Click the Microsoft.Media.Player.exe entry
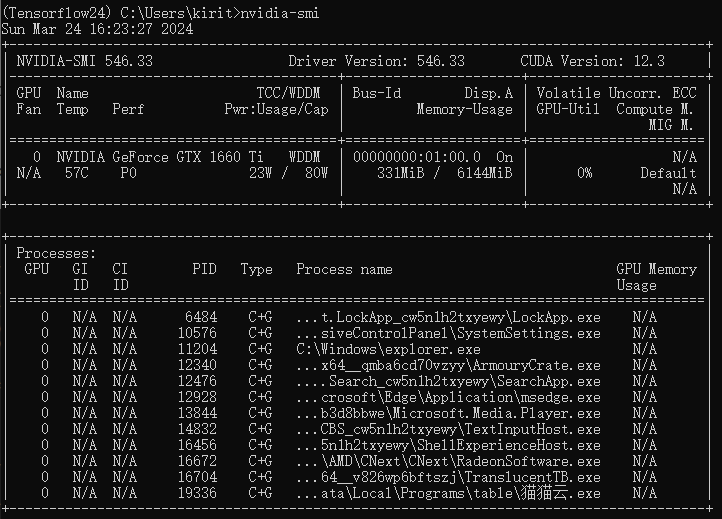 click(x=448, y=413)
